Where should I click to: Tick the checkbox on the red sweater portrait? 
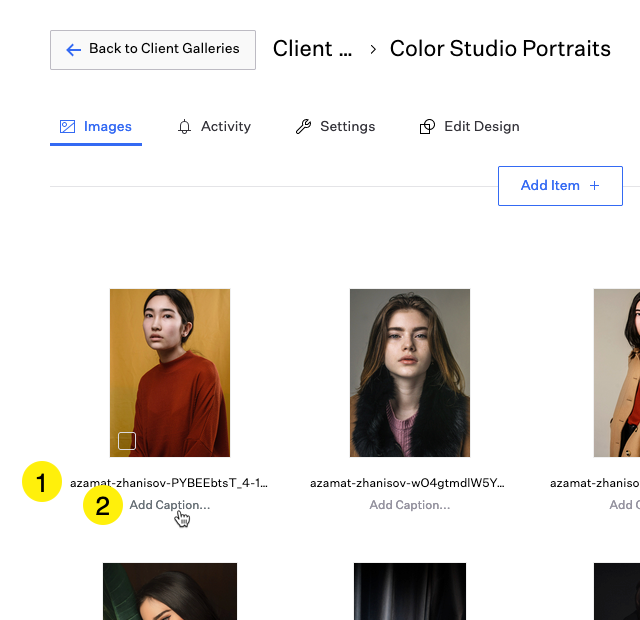click(x=127, y=441)
